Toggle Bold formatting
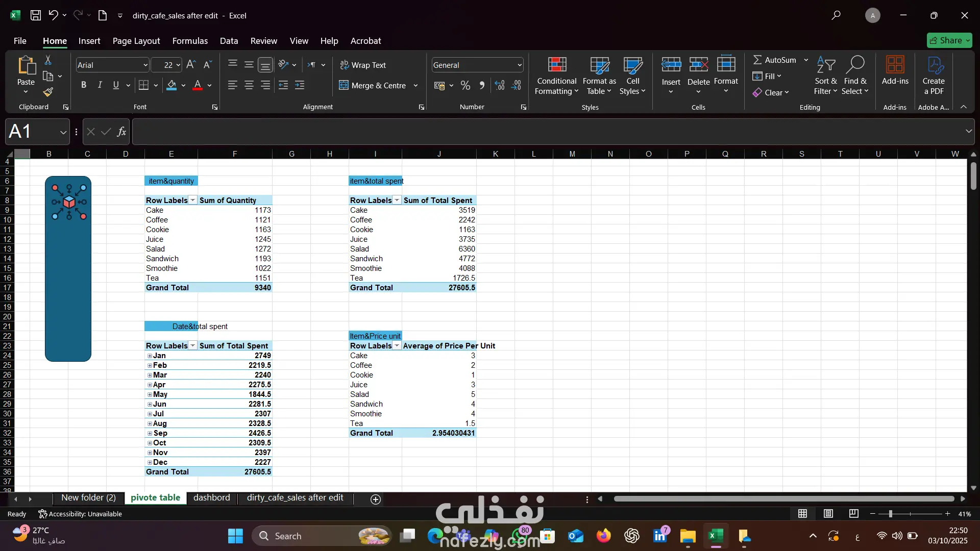This screenshot has width=980, height=551. 84,85
